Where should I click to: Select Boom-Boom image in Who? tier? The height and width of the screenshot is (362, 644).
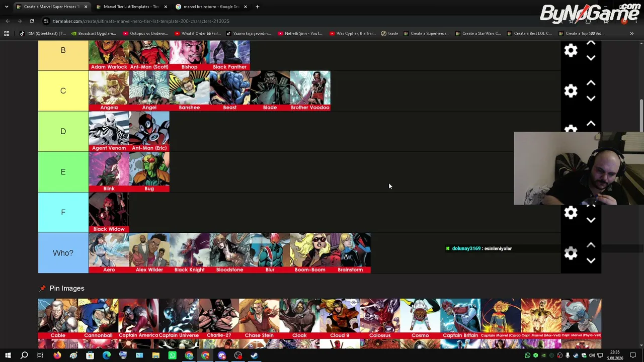coord(310,253)
